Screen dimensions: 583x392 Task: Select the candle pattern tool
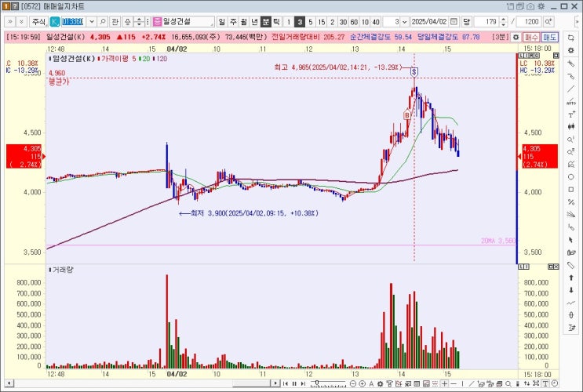(571, 127)
